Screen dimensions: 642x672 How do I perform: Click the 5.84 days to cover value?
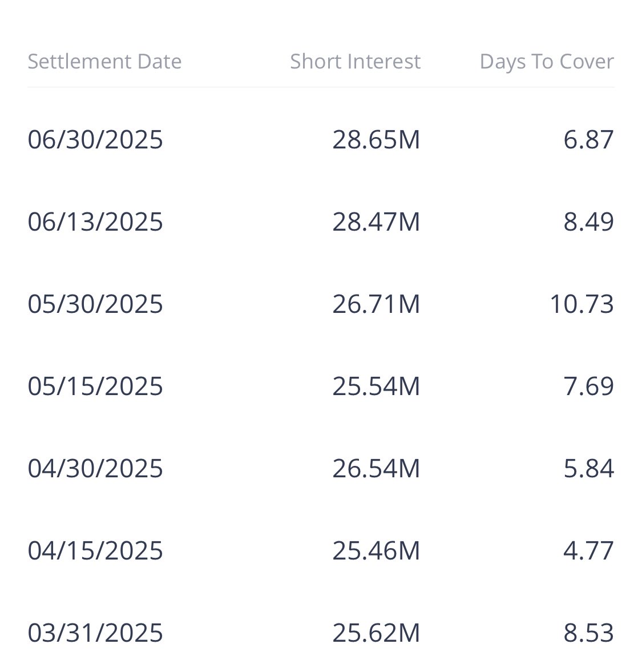[x=588, y=468]
